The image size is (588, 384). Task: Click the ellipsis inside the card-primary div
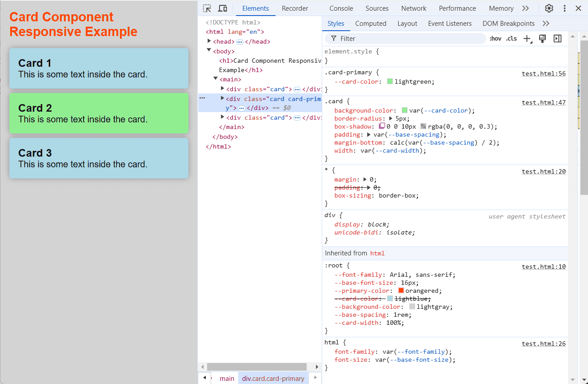[x=241, y=108]
